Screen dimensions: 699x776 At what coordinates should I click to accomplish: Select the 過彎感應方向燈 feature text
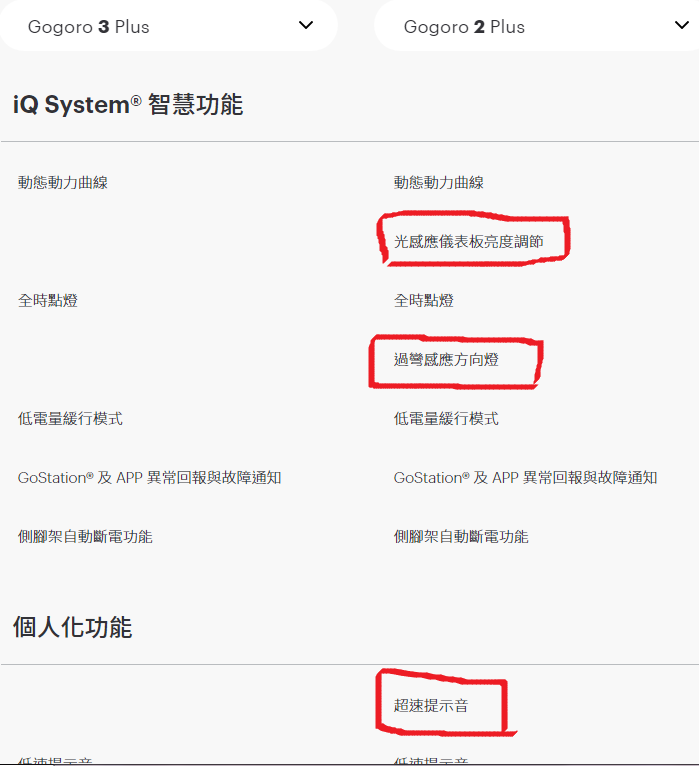(446, 359)
